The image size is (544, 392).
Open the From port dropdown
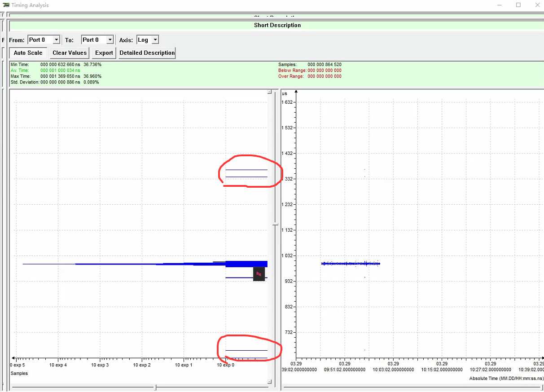tap(56, 40)
